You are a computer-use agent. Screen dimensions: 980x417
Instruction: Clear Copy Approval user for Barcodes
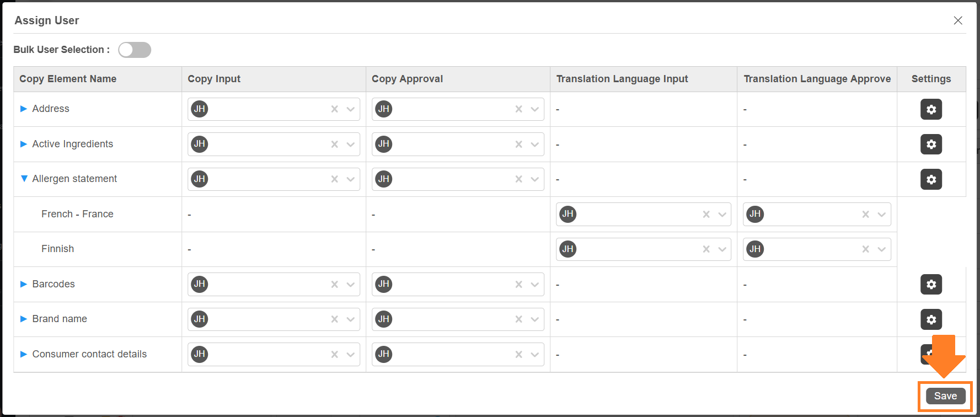518,284
